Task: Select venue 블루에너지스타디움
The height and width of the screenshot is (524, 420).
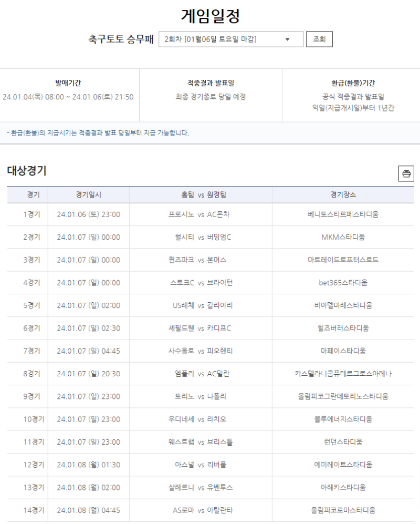Action: [x=343, y=419]
